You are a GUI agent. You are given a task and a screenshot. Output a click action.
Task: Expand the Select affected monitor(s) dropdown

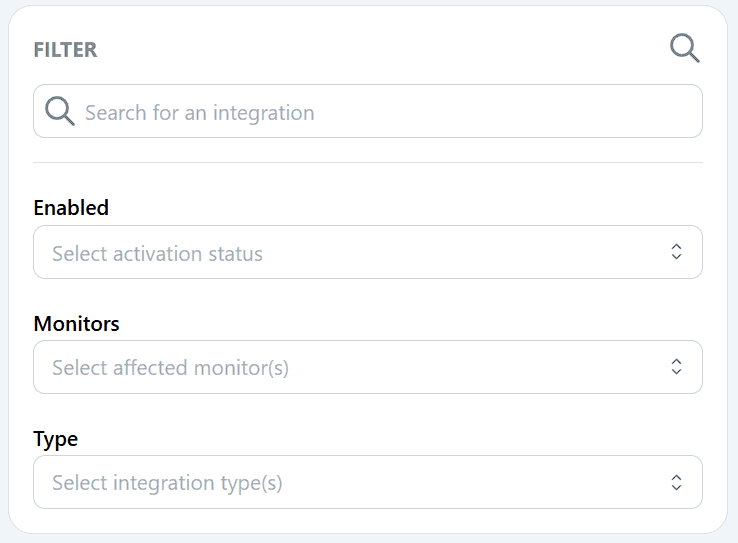point(368,367)
